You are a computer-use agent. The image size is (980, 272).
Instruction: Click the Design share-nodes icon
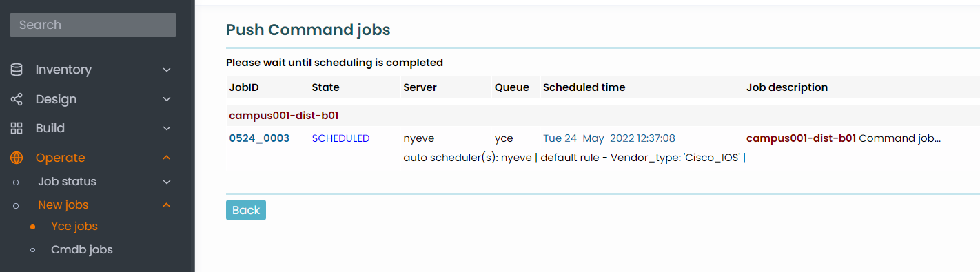click(x=17, y=99)
